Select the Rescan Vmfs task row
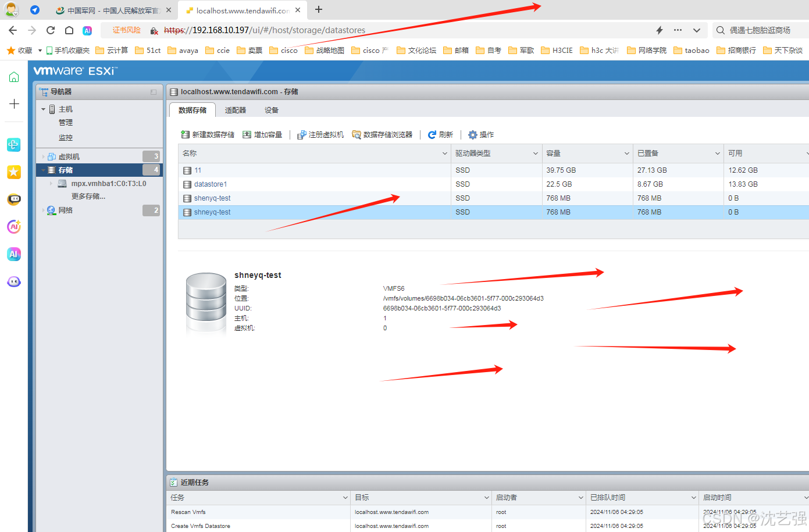 click(x=487, y=512)
